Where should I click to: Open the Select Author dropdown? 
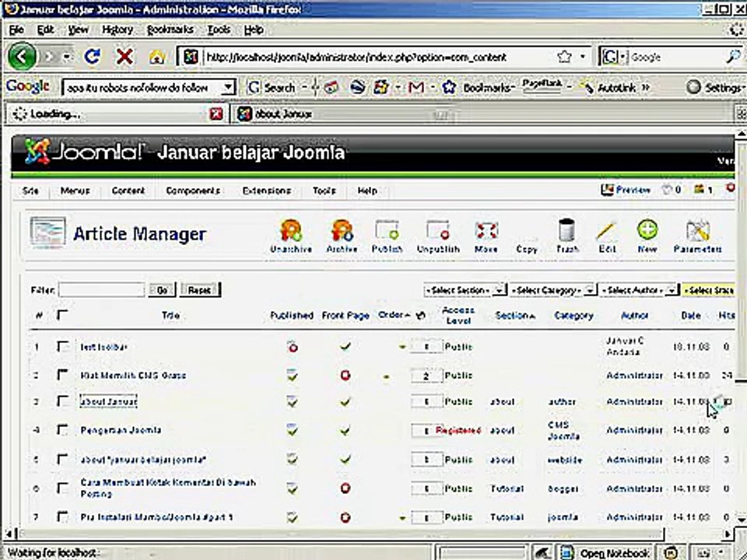638,290
